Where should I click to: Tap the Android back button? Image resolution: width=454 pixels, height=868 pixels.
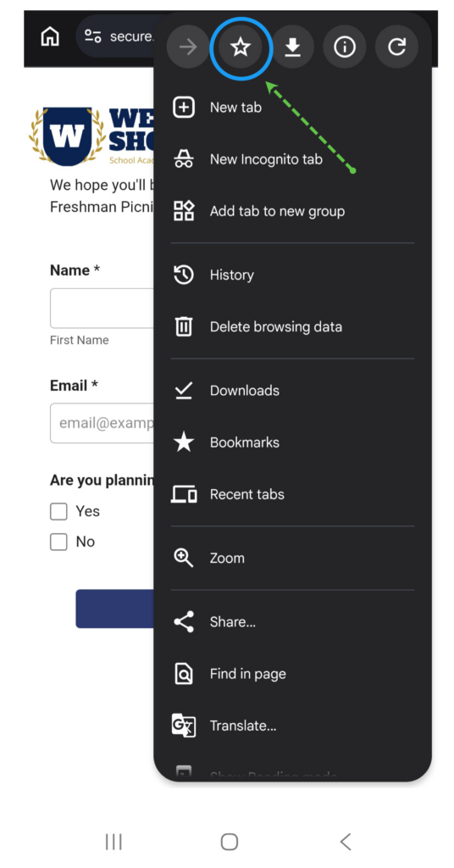pos(346,842)
